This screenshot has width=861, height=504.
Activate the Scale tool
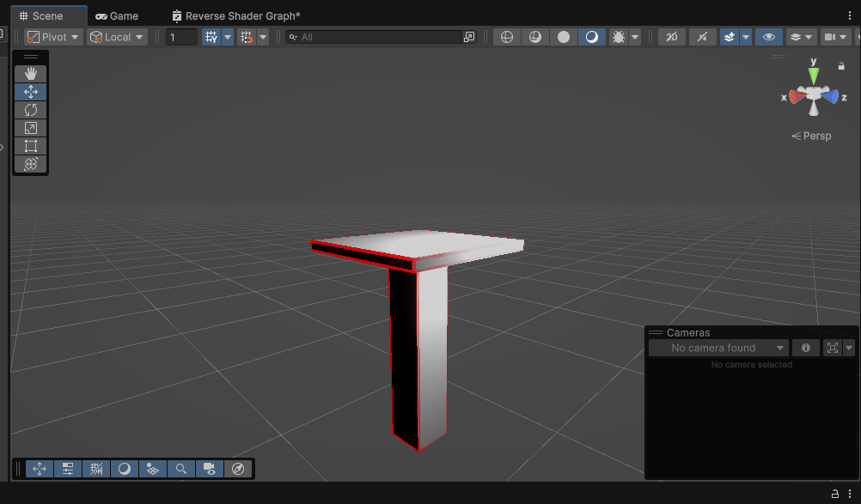click(x=30, y=127)
